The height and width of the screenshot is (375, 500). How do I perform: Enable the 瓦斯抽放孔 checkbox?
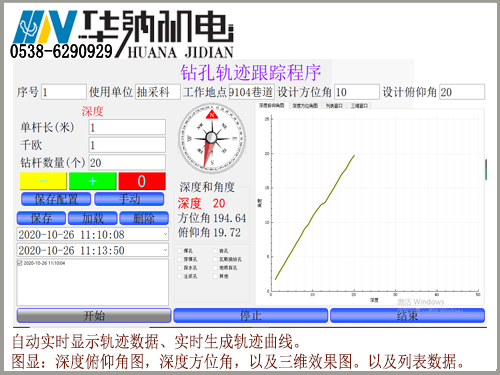215,259
